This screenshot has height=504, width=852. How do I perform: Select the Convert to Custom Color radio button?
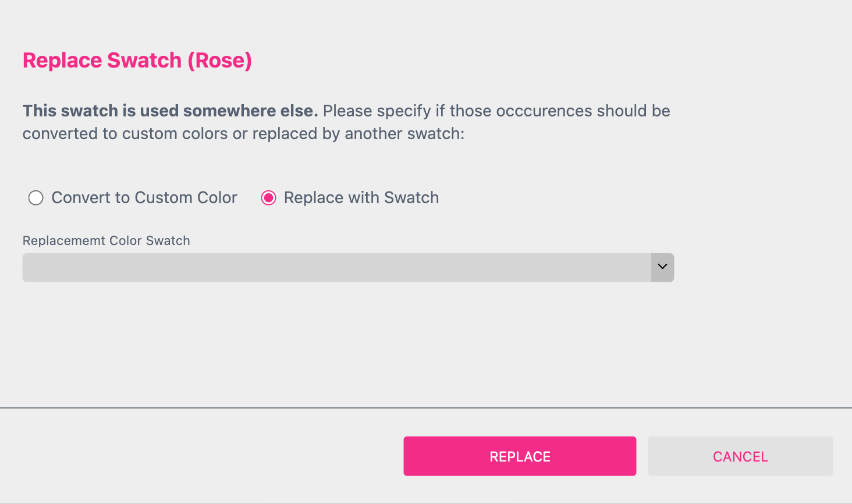pos(36,198)
